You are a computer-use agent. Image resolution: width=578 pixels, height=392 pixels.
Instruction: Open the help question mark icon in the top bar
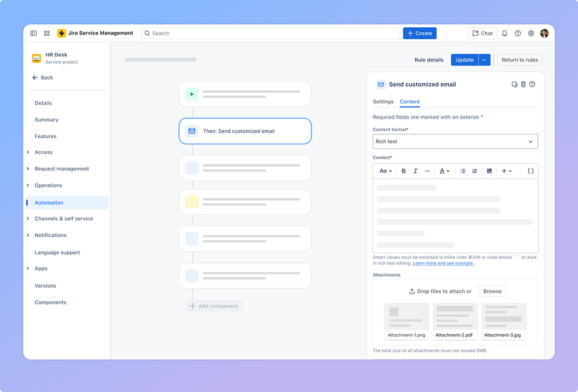tap(518, 33)
